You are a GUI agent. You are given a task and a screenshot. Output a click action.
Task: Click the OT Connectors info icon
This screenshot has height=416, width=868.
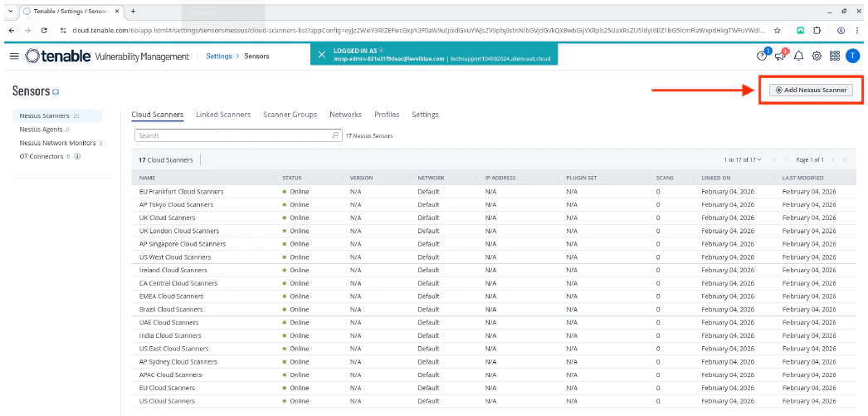[77, 156]
